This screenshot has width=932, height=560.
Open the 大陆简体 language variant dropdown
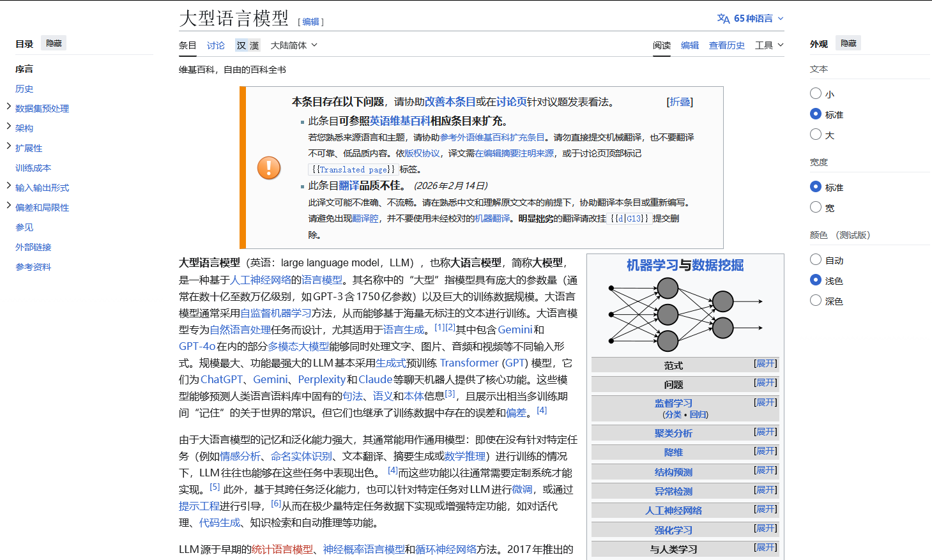coord(294,45)
